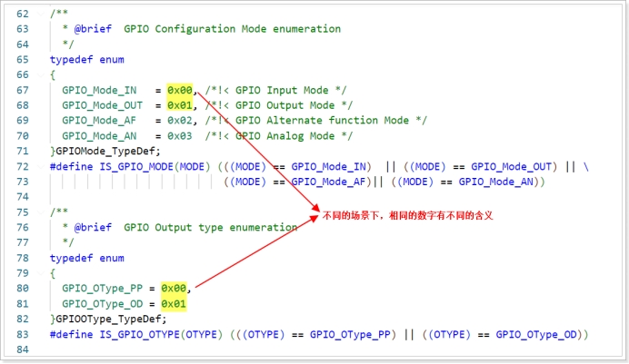Click the GPIO_Mode_OUT enumerator on line 68
629x364 pixels.
pyautogui.click(x=103, y=105)
